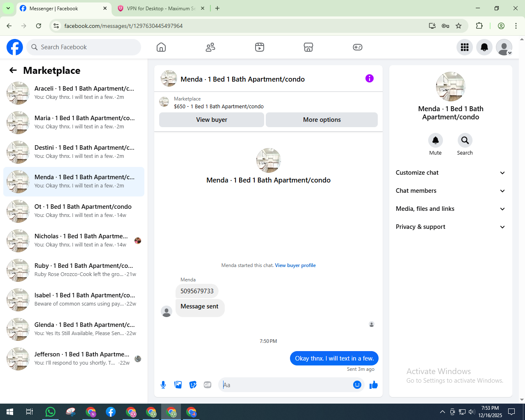Click the browser address bar URL

point(123,26)
